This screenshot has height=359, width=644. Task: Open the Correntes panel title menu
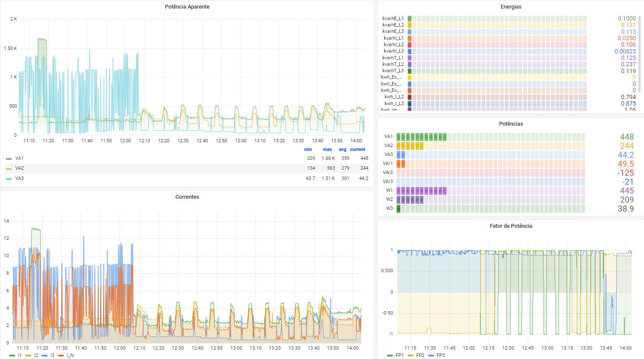pos(187,197)
